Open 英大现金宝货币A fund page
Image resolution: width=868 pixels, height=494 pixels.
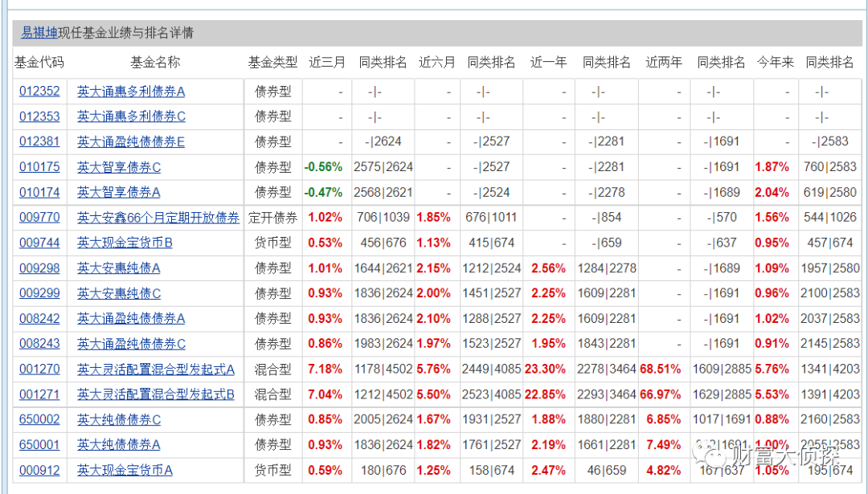[125, 470]
